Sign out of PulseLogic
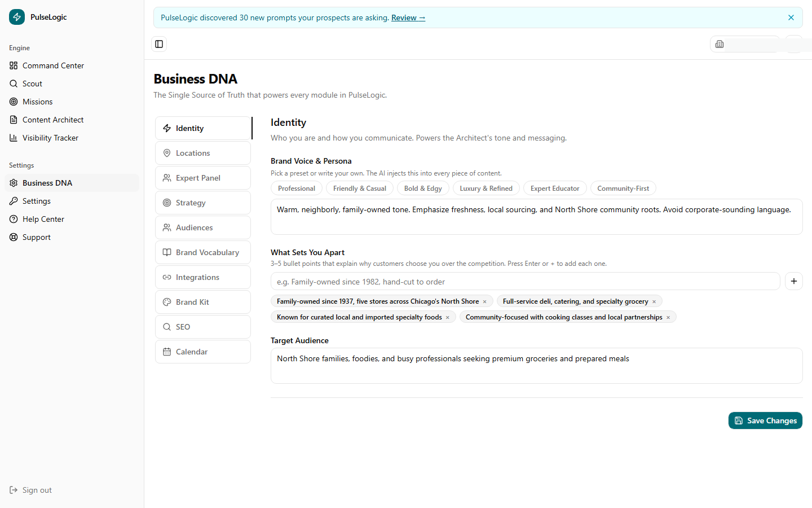Image resolution: width=812 pixels, height=508 pixels. pos(30,490)
